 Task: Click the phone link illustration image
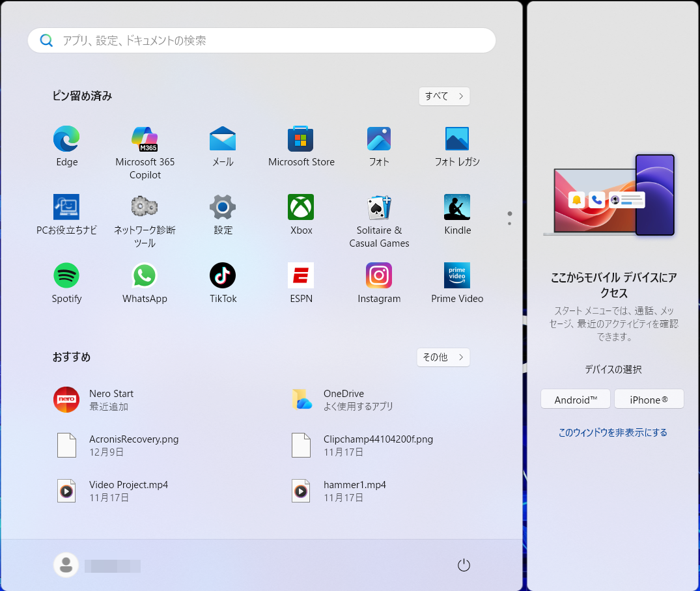click(609, 195)
